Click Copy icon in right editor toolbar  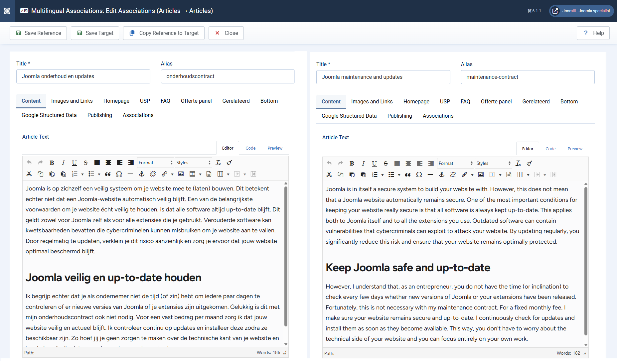(341, 175)
